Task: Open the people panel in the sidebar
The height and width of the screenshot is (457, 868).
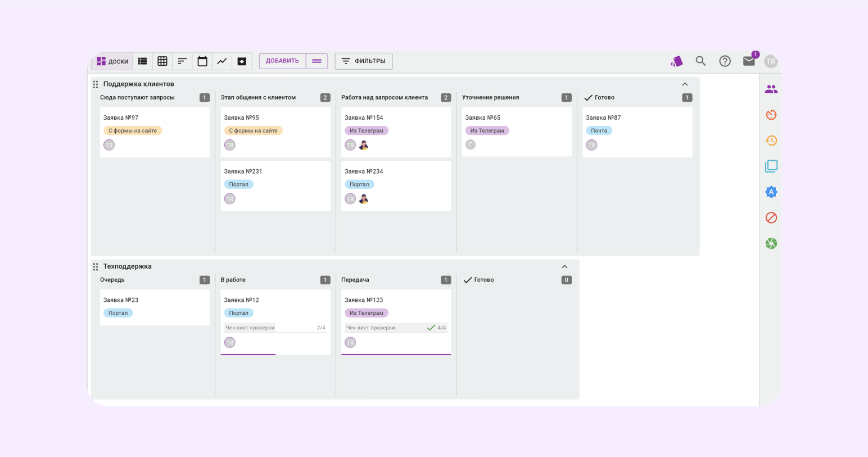Action: tap(771, 89)
